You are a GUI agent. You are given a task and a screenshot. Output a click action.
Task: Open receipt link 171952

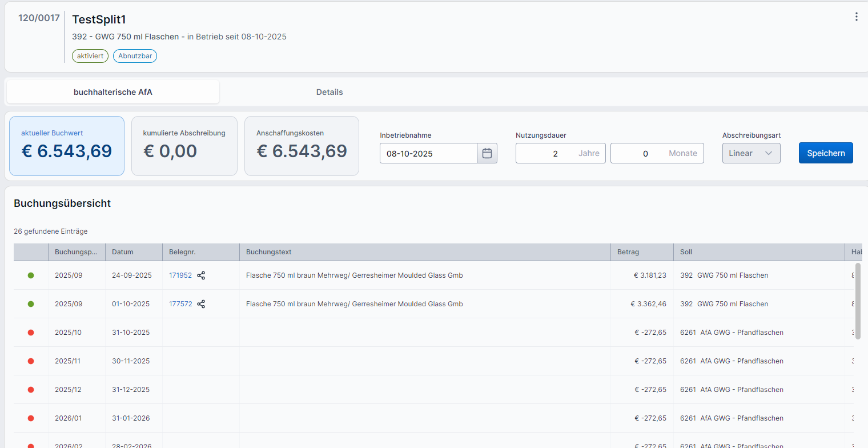[x=180, y=275]
